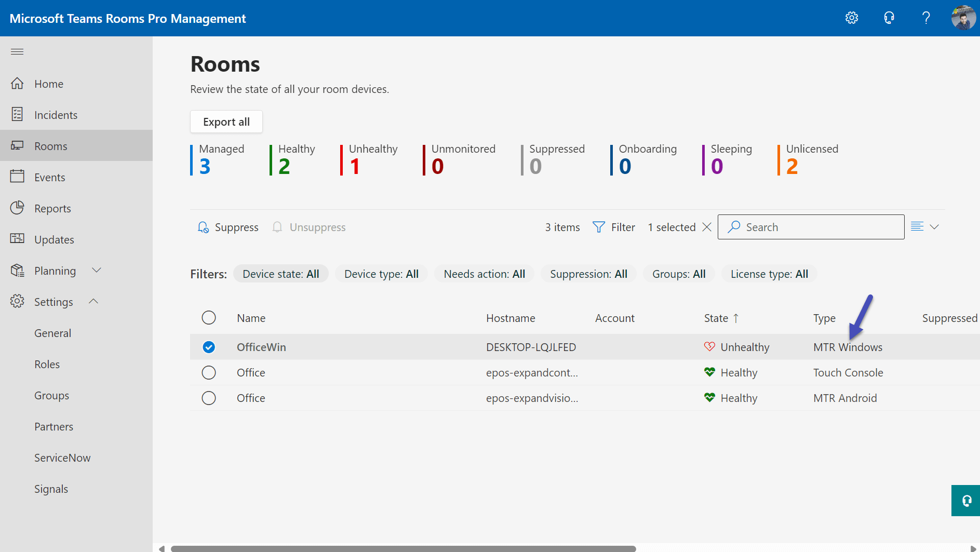Open the Reports section

click(52, 208)
